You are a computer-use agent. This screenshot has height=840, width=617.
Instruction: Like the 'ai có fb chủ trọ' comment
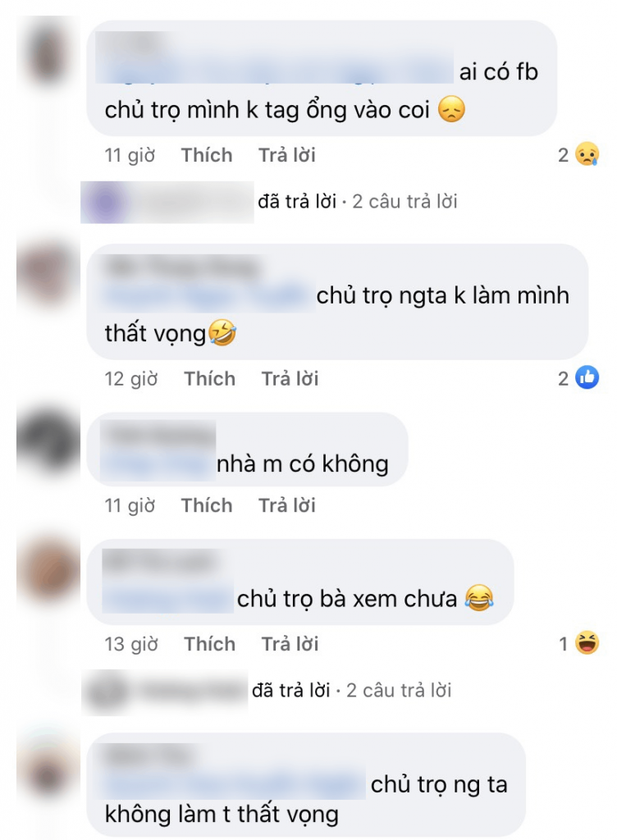click(x=207, y=155)
